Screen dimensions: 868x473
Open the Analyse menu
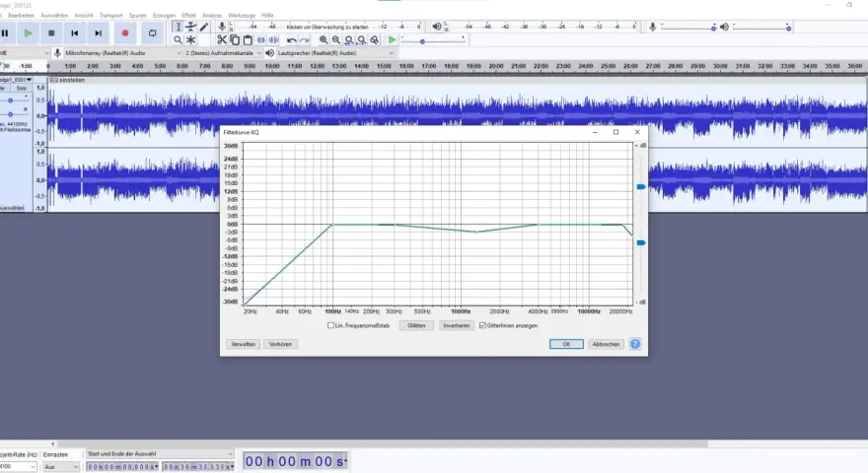pyautogui.click(x=212, y=16)
